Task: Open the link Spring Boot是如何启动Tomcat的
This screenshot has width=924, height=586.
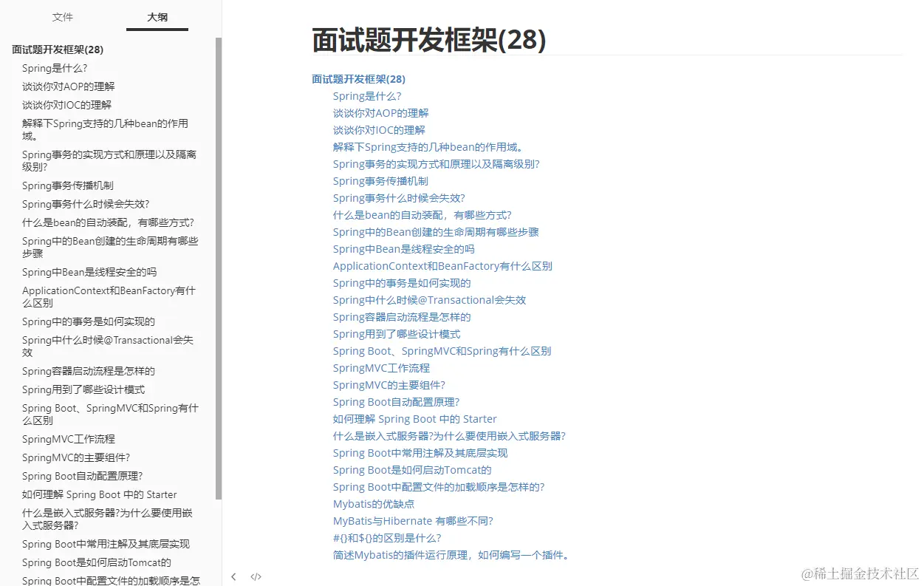Action: click(x=411, y=469)
